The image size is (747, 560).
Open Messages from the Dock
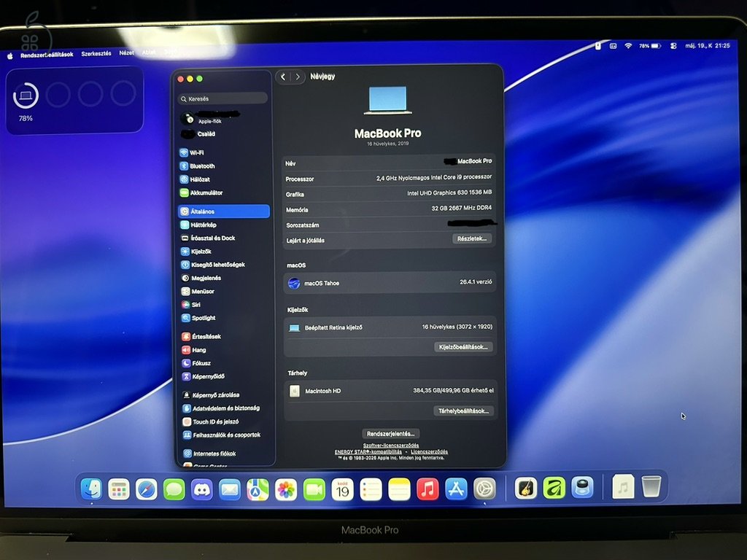[x=174, y=489]
